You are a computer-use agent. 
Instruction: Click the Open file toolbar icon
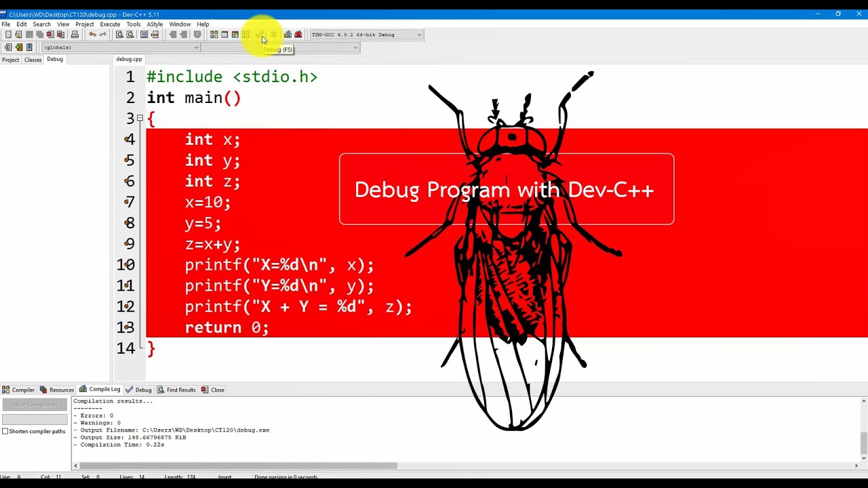18,35
